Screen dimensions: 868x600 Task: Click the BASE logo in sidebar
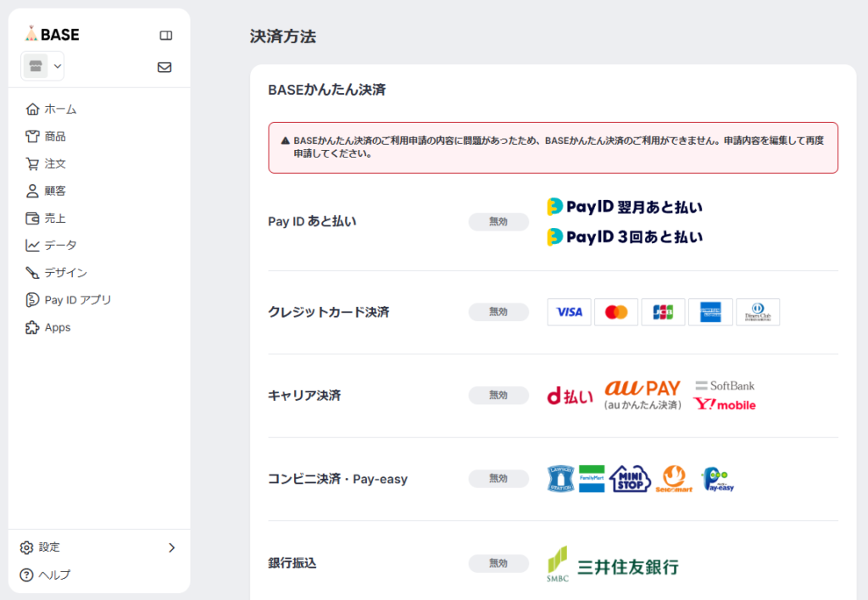52,35
